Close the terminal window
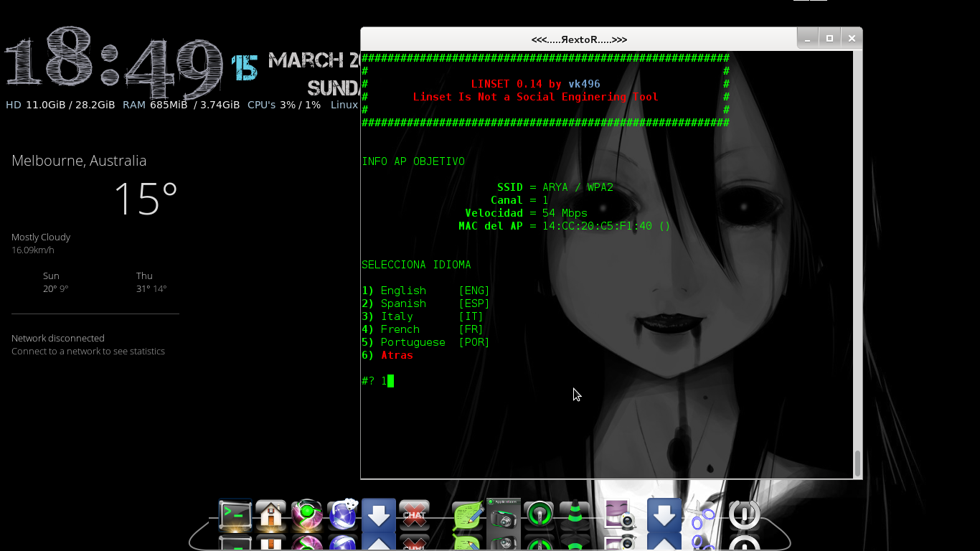Screen dimensions: 980x551 852,39
